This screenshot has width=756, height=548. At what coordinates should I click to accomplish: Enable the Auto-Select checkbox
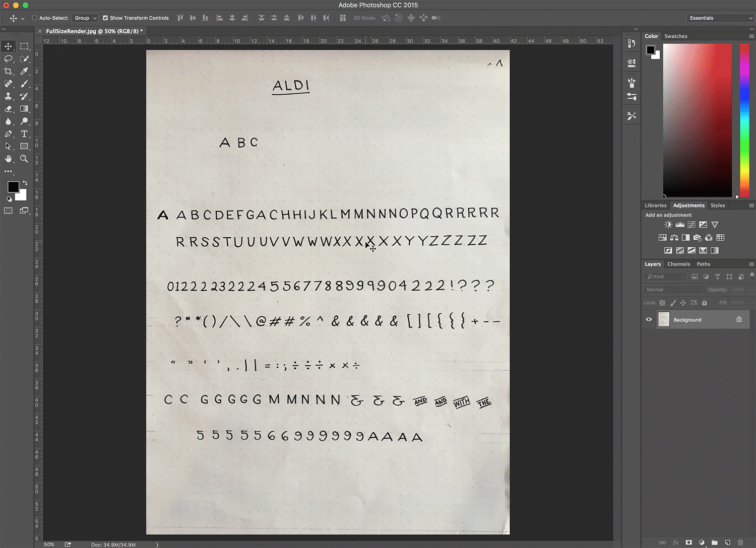tap(35, 18)
